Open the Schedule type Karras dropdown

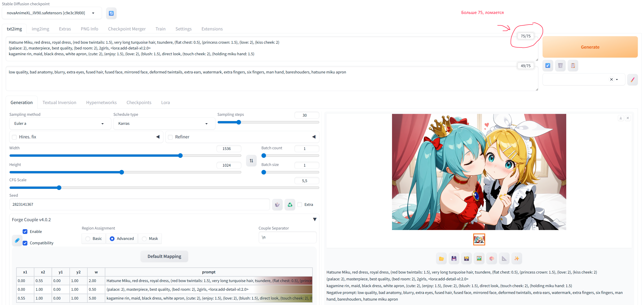[x=164, y=123]
